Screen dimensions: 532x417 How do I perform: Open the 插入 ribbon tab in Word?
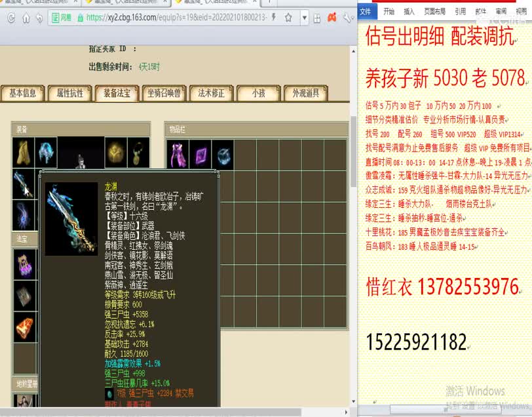(x=409, y=12)
